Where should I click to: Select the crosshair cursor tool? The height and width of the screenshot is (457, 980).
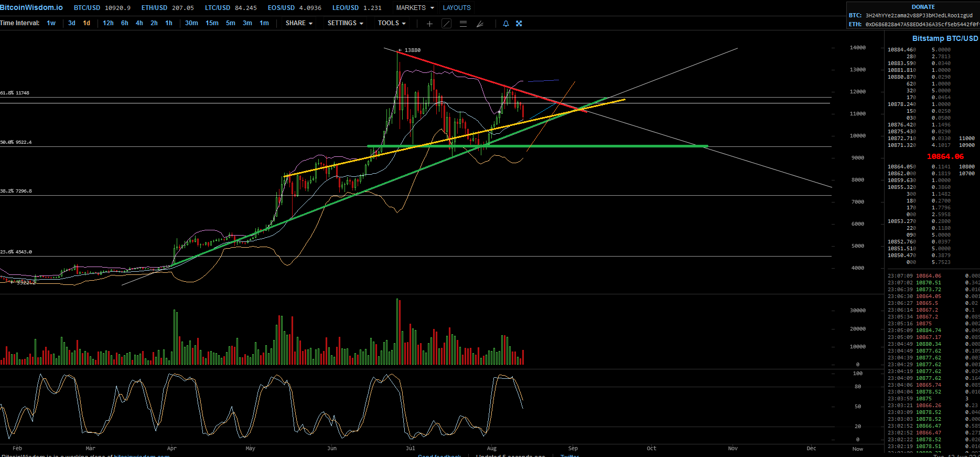tap(429, 24)
